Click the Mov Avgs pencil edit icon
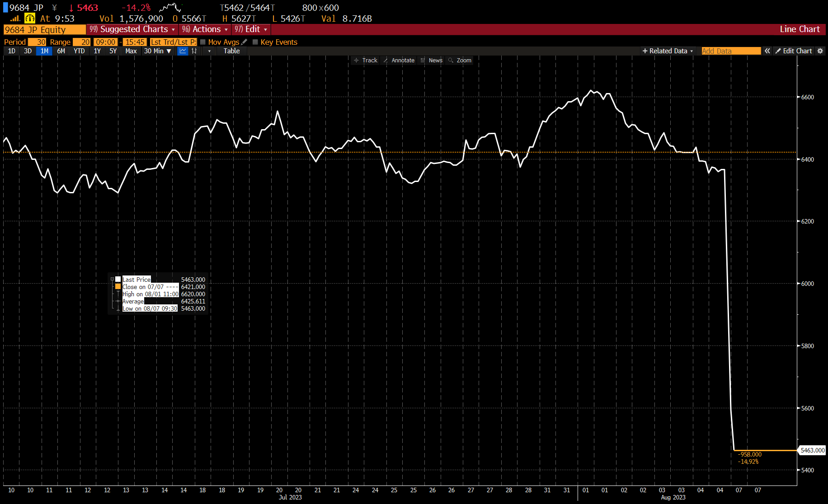Image resolution: width=828 pixels, height=504 pixels. (245, 42)
